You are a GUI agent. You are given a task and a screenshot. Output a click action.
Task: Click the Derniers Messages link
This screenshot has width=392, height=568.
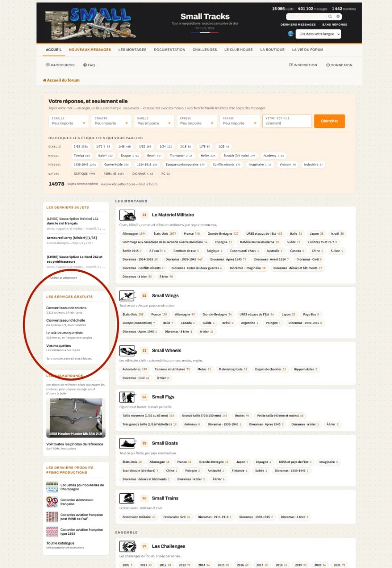298,25
